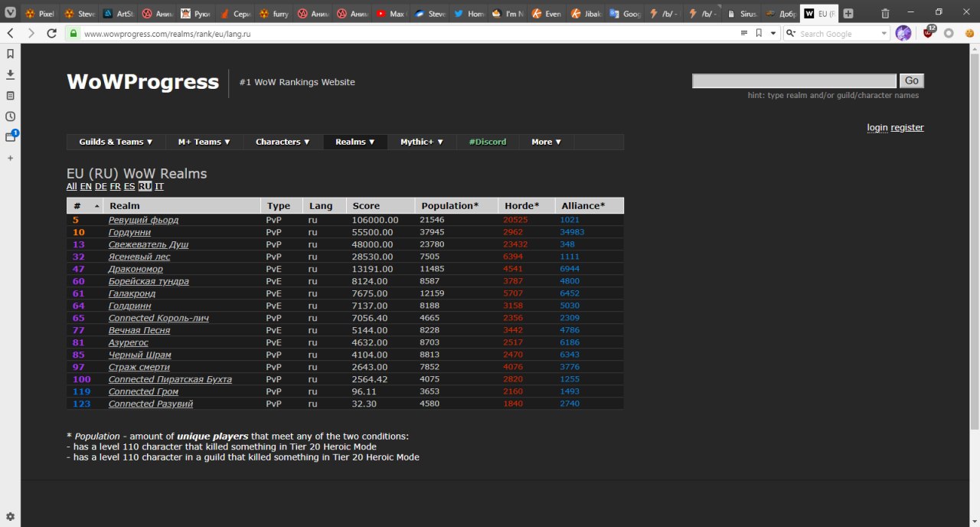Click the Go search button
This screenshot has height=527, width=980.
coord(911,80)
